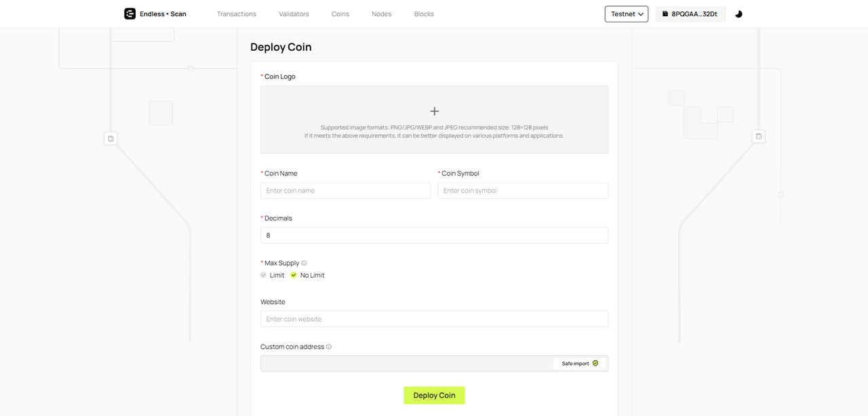Click the Endless Scan logo icon

pos(130,14)
